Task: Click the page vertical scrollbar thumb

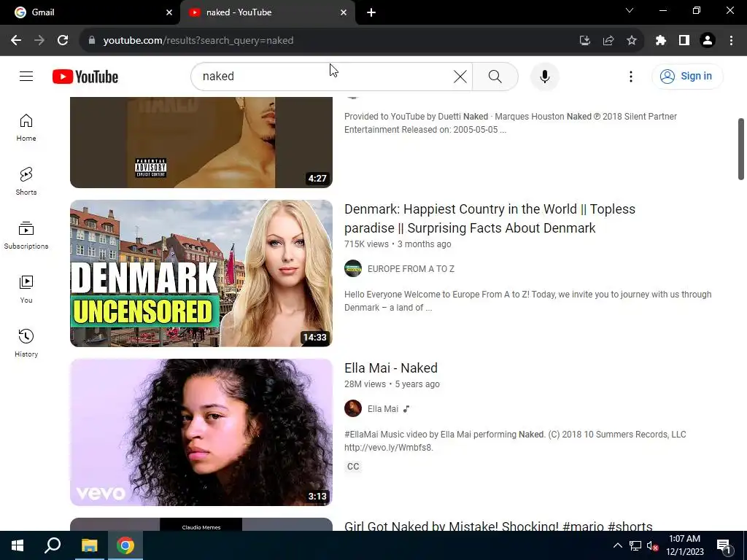Action: (741, 149)
